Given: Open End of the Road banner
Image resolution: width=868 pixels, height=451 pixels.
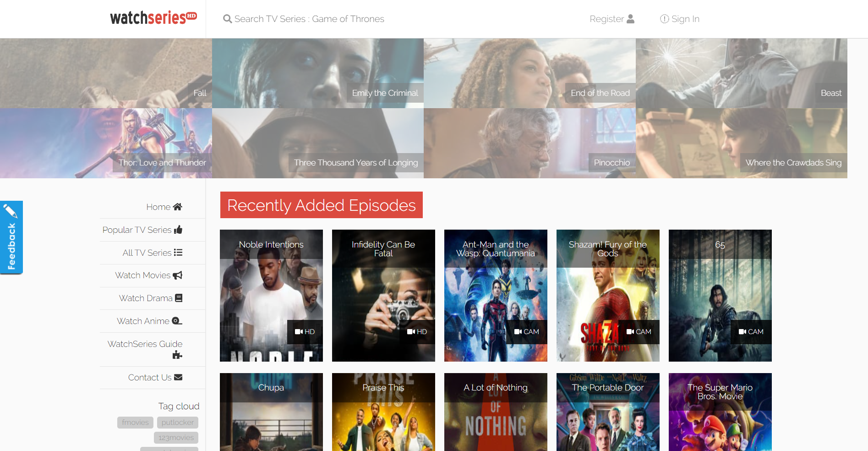Looking at the screenshot, I should point(530,73).
